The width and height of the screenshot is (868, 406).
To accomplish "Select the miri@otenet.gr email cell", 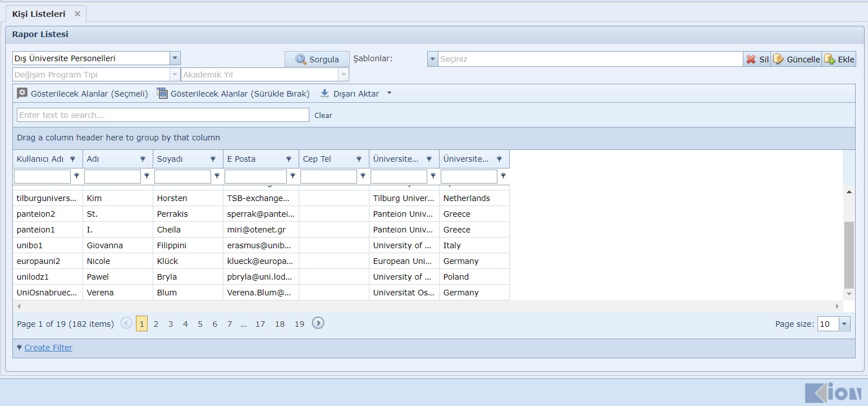I will (x=261, y=230).
